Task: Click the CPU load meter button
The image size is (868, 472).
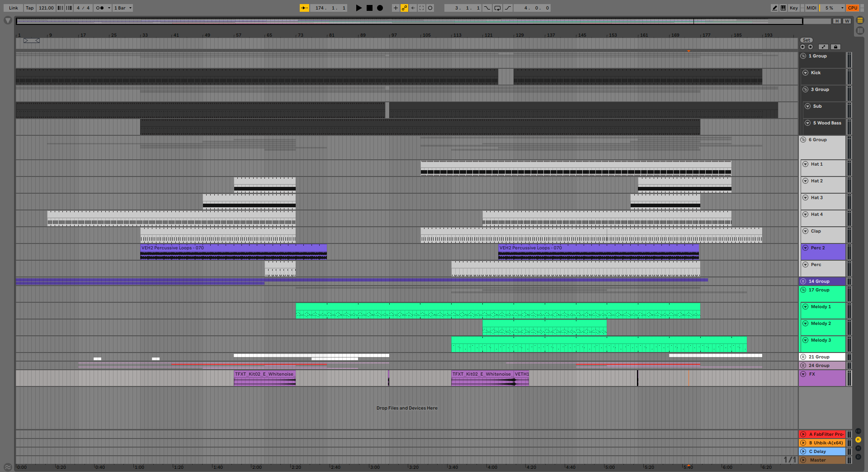Action: (853, 8)
